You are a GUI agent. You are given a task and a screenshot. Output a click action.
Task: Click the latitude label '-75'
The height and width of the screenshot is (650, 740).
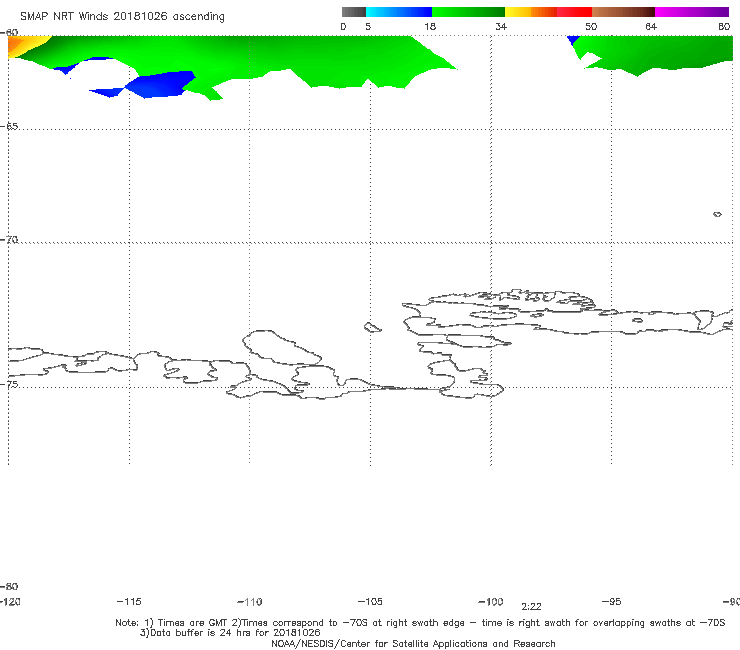pos(9,384)
